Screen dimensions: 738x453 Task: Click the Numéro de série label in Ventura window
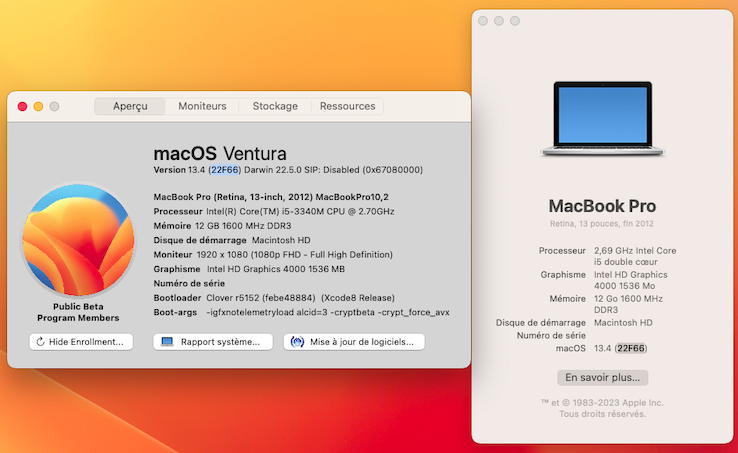click(x=189, y=283)
